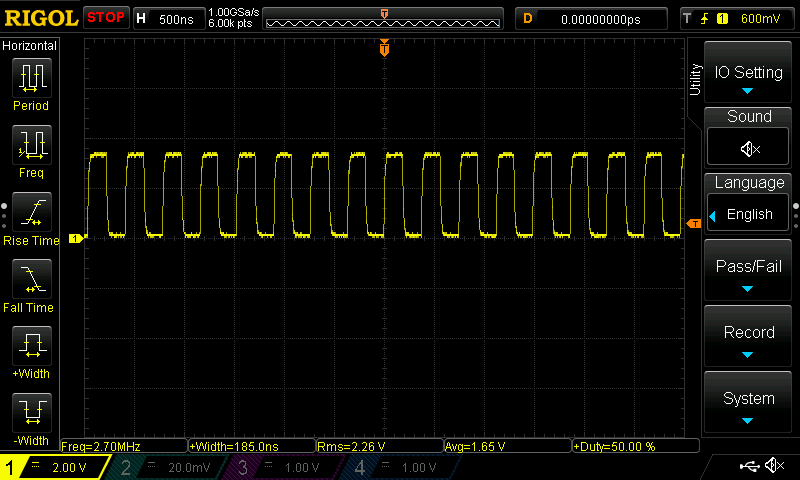800x480 pixels.
Task: Click the left arrow beside English
Action: click(713, 216)
